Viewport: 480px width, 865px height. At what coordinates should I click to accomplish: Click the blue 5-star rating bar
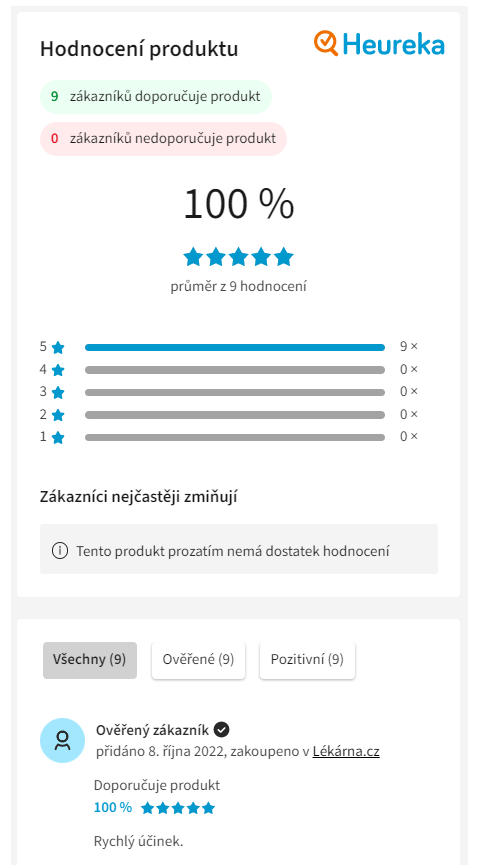[x=235, y=348]
